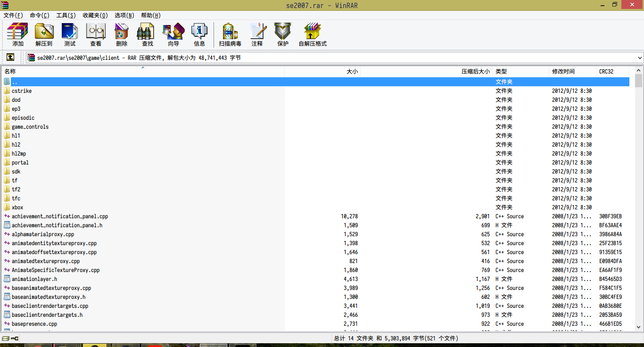Open the 工具(S) menu
The width and height of the screenshot is (644, 347).
coord(66,16)
